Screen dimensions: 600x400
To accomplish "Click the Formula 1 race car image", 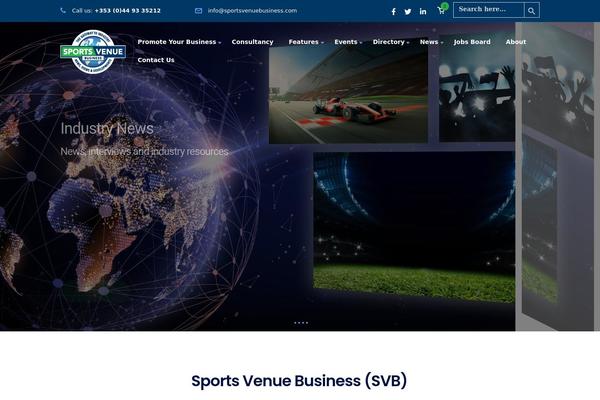I will pyautogui.click(x=348, y=95).
